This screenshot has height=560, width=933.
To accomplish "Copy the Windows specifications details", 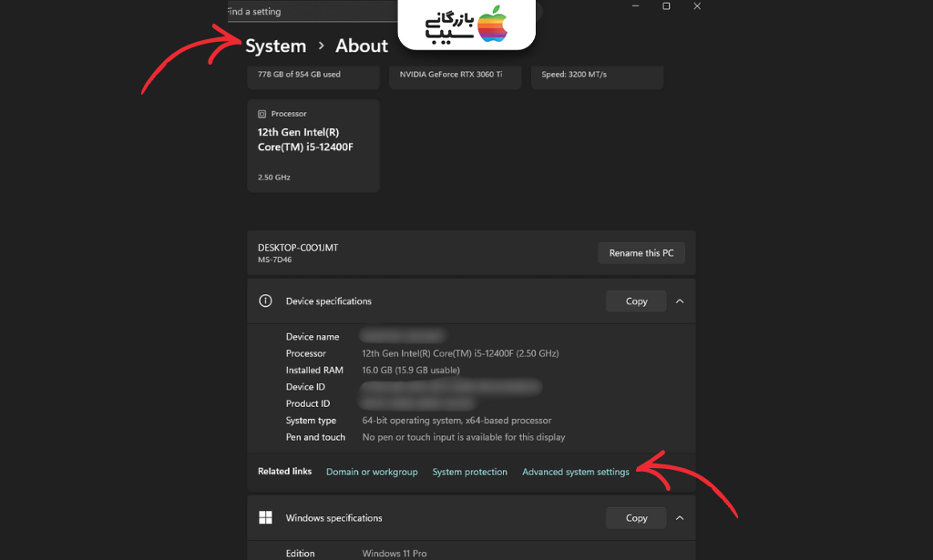I will click(x=636, y=517).
